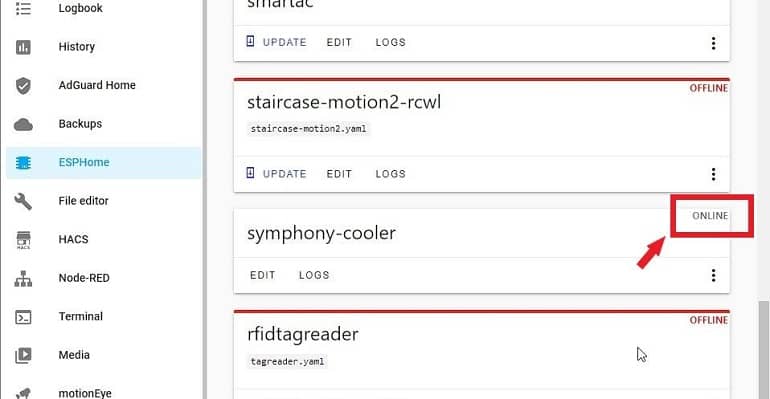Open the HACS store icon

click(x=23, y=240)
